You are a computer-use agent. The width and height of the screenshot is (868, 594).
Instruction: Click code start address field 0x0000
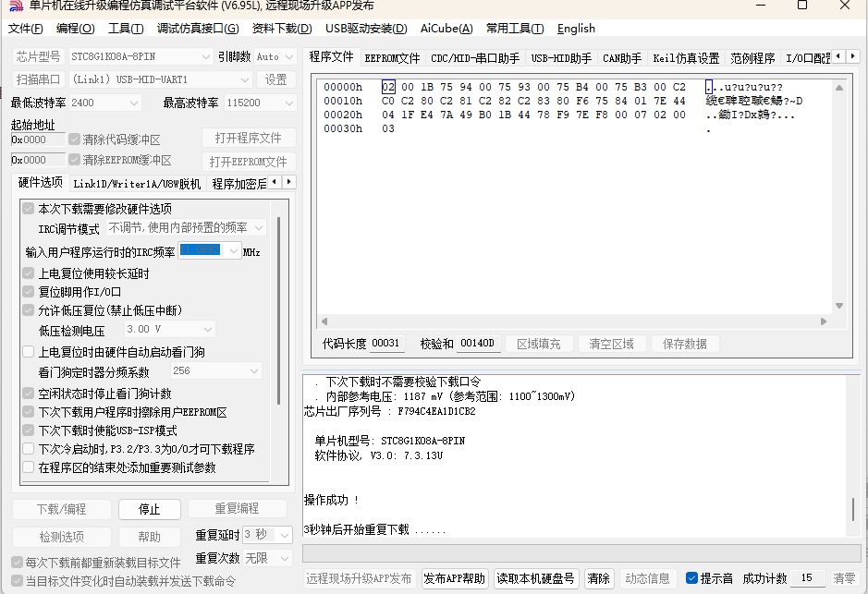click(38, 139)
